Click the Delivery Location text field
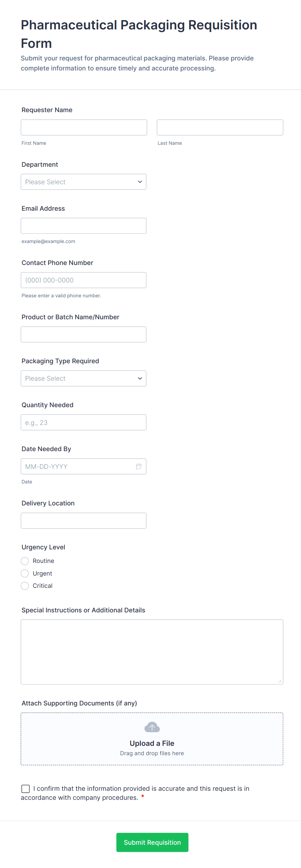This screenshot has width=301, height=868. [84, 521]
